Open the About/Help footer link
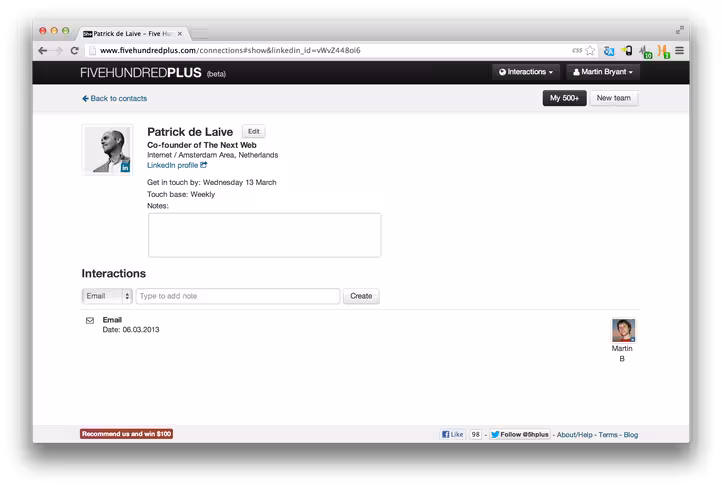This screenshot has width=722, height=488. point(575,435)
